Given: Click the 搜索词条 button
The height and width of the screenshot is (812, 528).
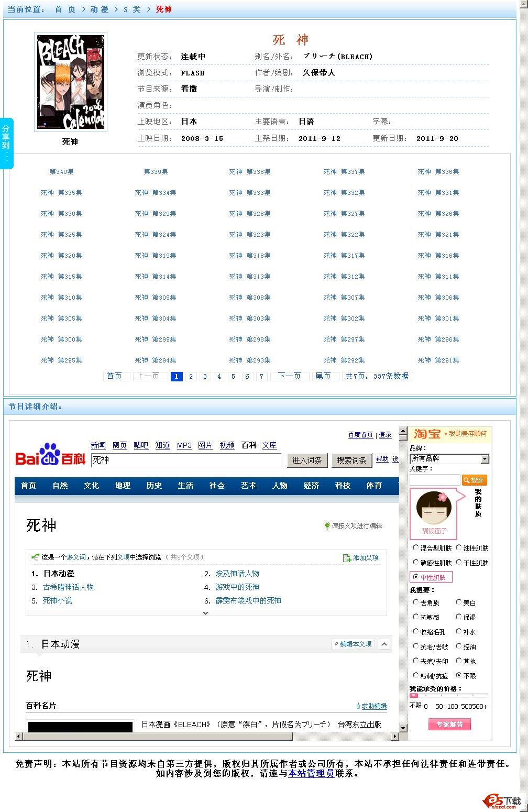Looking at the screenshot, I should [x=351, y=460].
